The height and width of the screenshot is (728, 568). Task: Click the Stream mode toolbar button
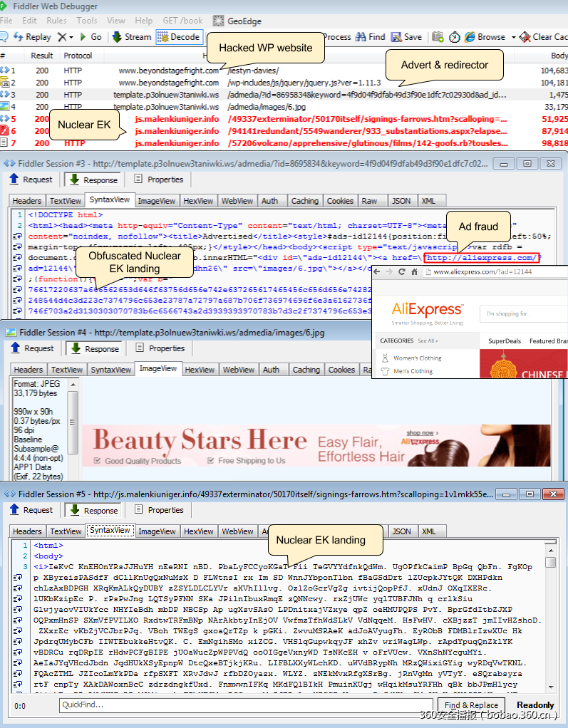pyautogui.click(x=131, y=37)
